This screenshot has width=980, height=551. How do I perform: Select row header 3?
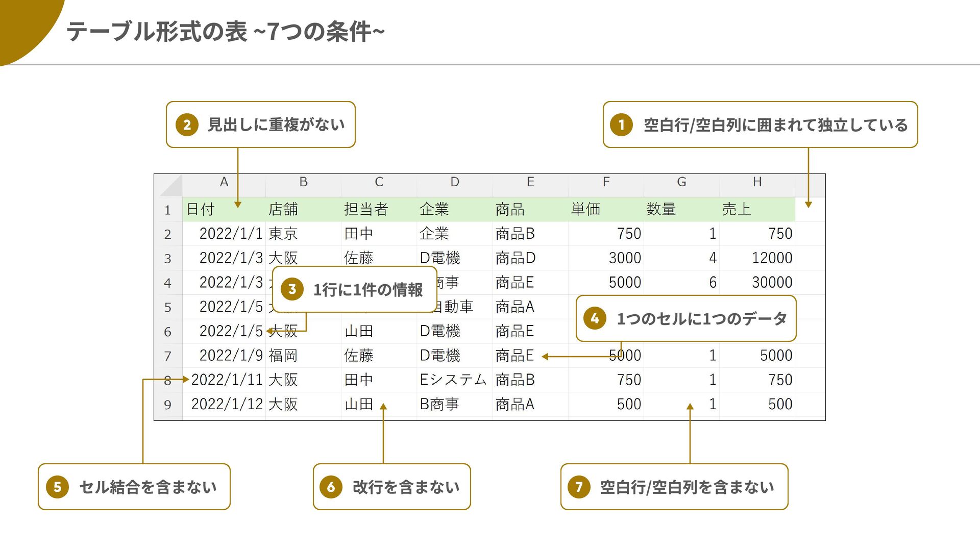click(168, 259)
